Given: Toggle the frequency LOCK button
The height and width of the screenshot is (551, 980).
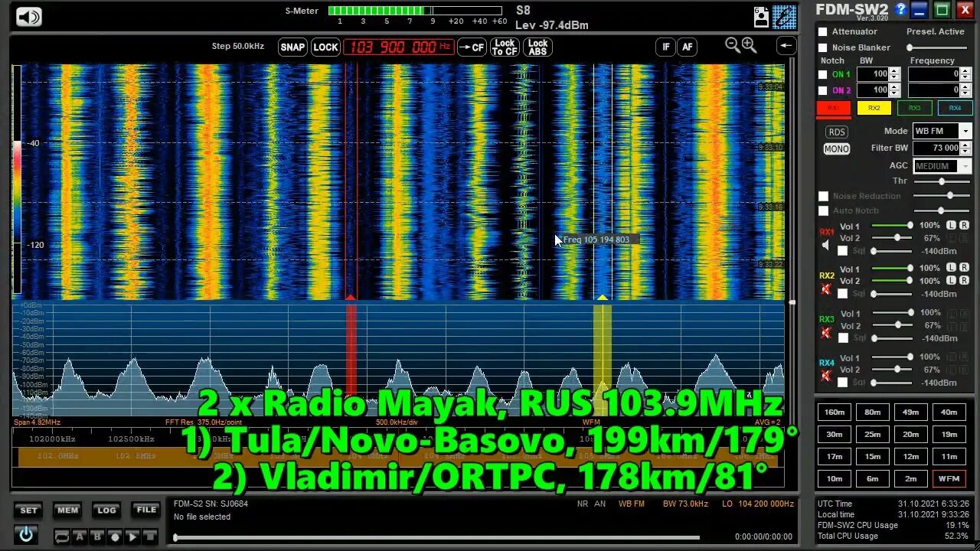Looking at the screenshot, I should (x=325, y=47).
